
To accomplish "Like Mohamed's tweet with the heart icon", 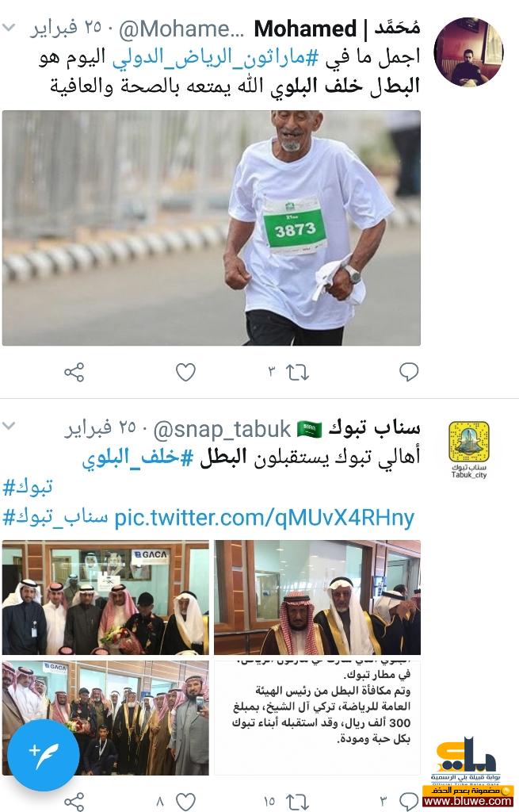I will coord(185,372).
